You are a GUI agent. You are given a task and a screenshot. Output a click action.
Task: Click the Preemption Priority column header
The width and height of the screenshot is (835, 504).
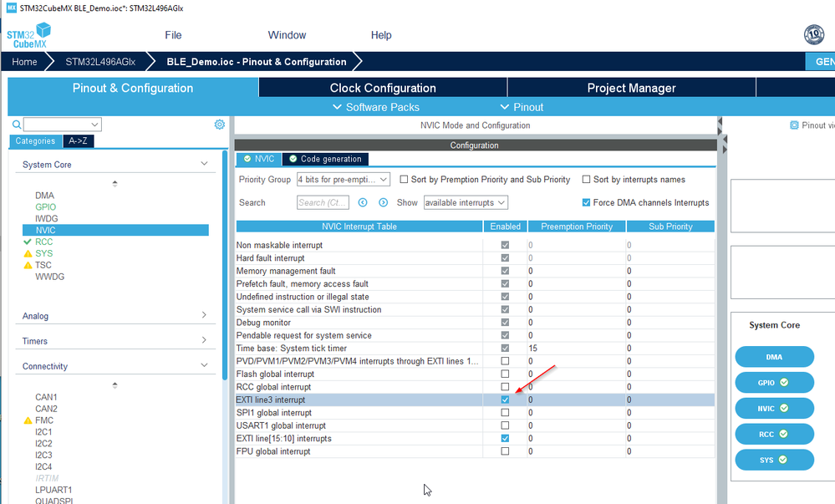pos(577,227)
